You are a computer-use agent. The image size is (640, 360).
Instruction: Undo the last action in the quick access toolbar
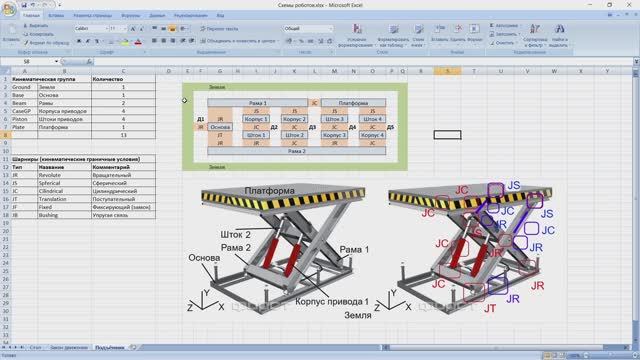click(x=34, y=5)
